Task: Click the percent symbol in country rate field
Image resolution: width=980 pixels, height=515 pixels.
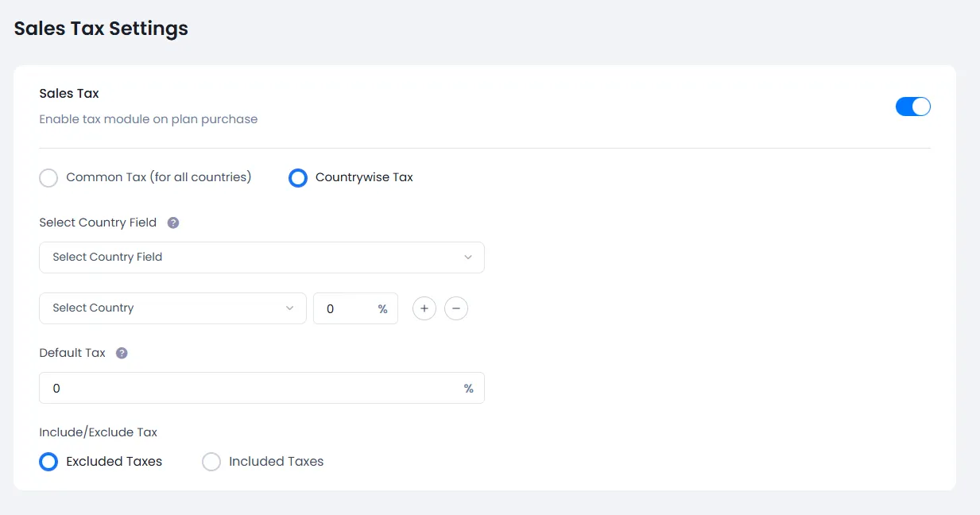Action: (x=382, y=309)
